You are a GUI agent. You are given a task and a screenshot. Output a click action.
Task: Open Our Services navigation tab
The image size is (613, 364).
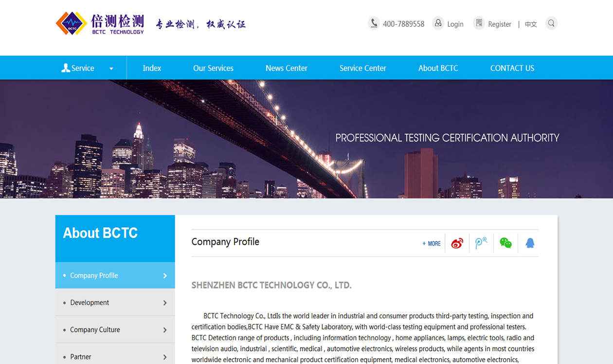click(213, 68)
